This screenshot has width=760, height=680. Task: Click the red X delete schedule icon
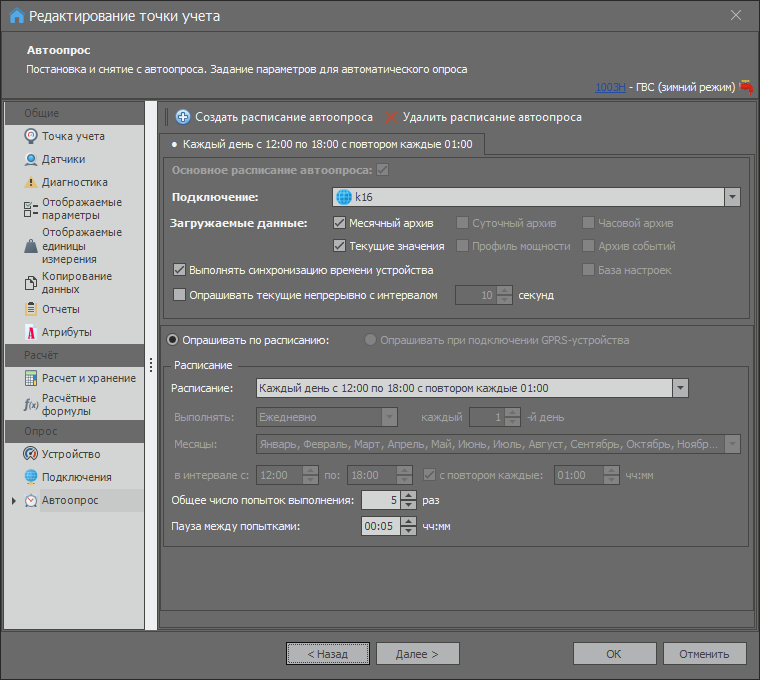click(x=391, y=117)
